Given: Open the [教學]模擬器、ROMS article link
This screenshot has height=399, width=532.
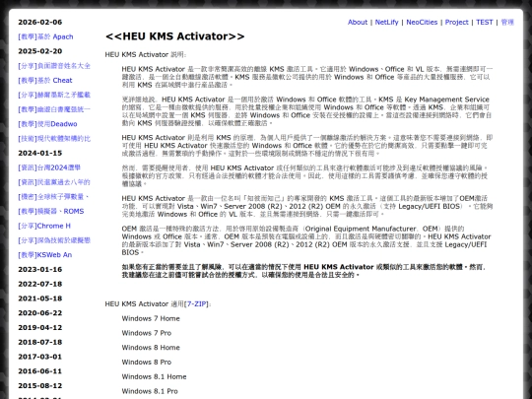Looking at the screenshot, I should coord(51,211).
